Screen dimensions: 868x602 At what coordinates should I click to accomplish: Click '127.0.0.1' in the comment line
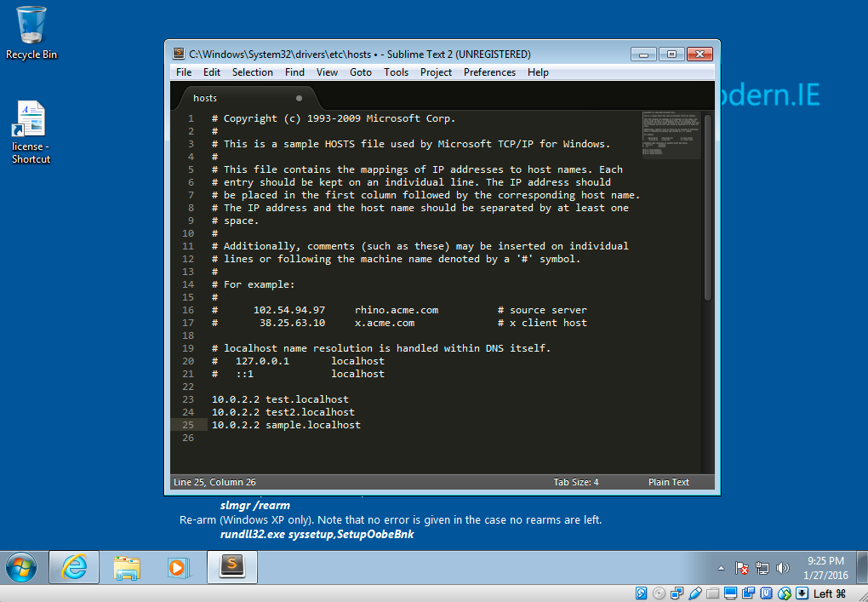coord(262,361)
